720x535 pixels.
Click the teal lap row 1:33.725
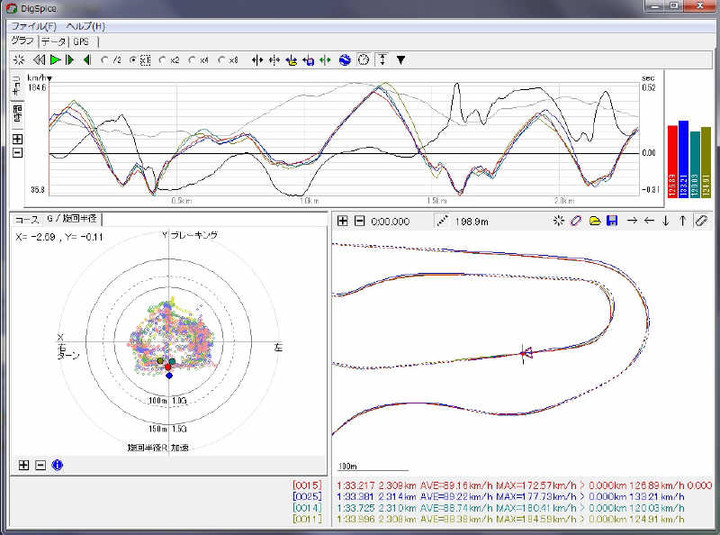(511, 508)
